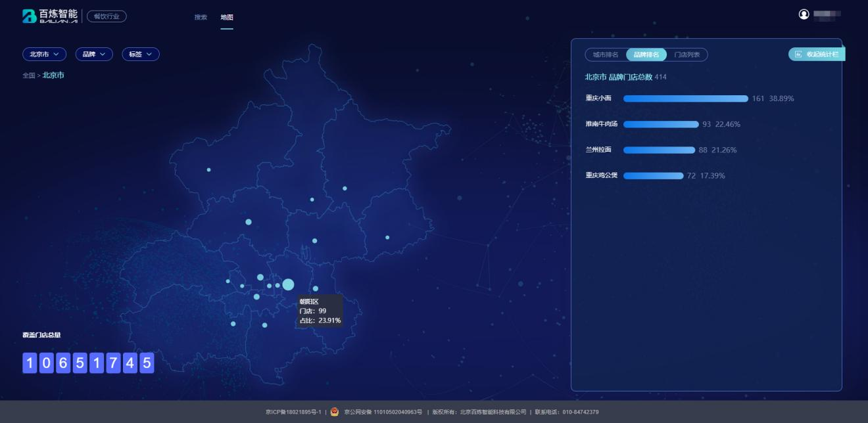Viewport: 868px width, 423px height.
Task: Expand the 标签 tag filter dropdown
Action: coord(141,55)
